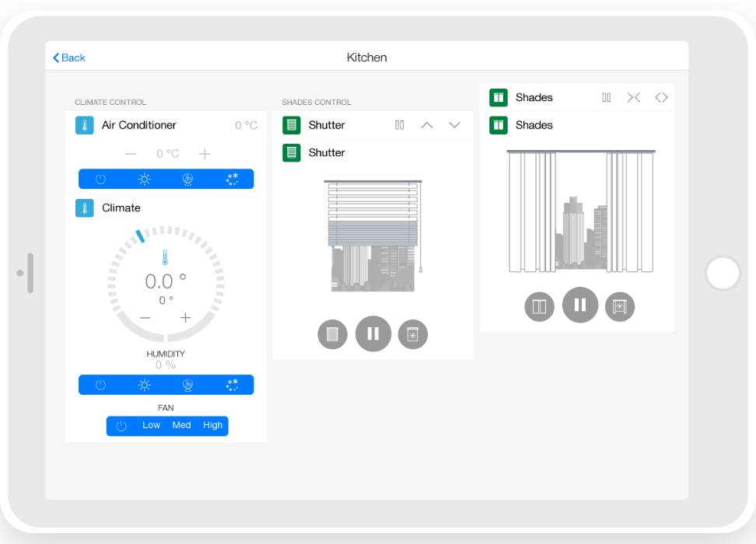Viewport: 756px width, 544px height.
Task: Choose fan mode icon below Humidity
Action: (187, 385)
